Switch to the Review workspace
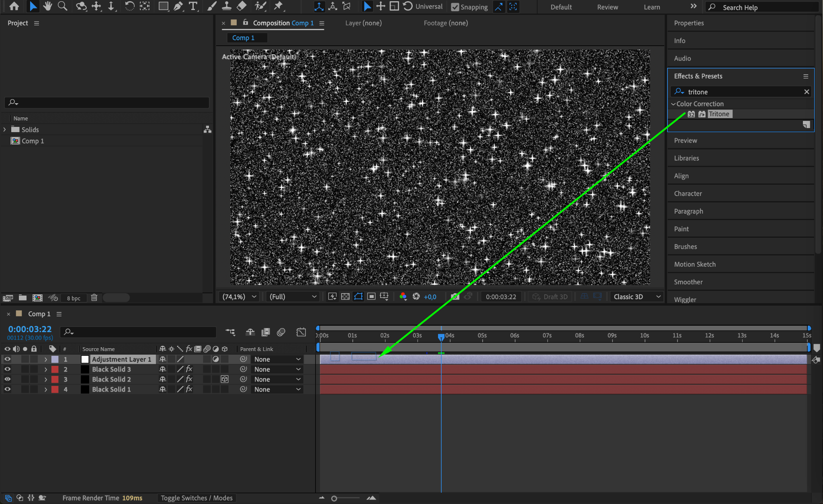This screenshot has width=823, height=504. [x=607, y=7]
